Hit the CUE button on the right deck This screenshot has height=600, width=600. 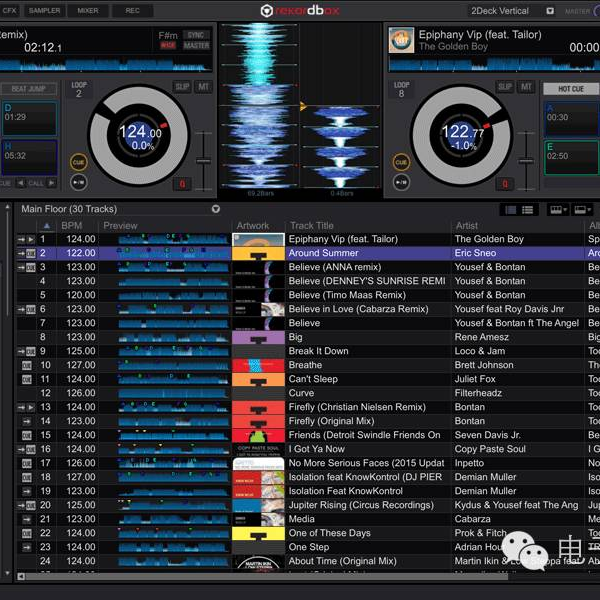point(401,162)
